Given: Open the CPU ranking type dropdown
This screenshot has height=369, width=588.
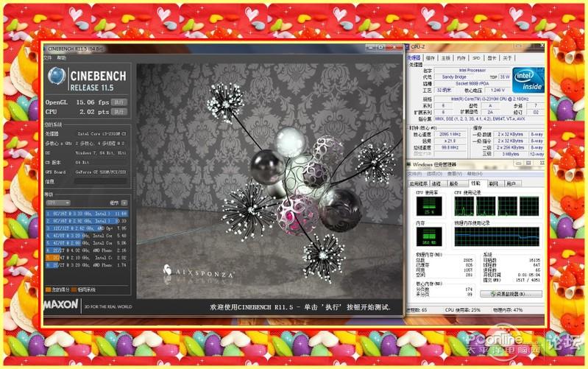Looking at the screenshot, I should point(58,203).
